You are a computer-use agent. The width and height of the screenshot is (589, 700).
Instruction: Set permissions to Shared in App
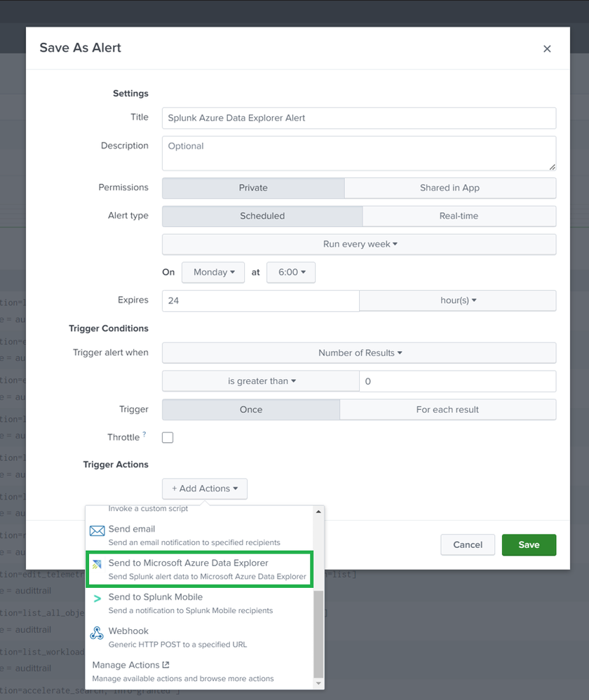click(450, 188)
